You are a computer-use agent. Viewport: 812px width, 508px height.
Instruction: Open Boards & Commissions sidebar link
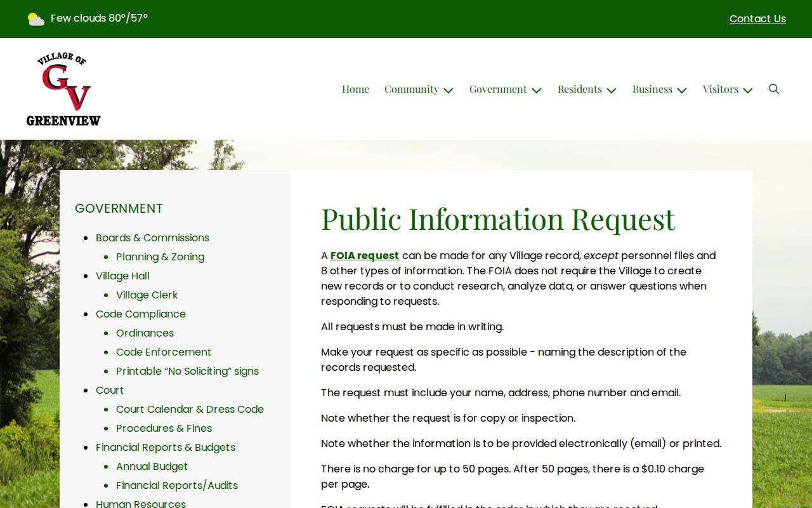click(152, 237)
